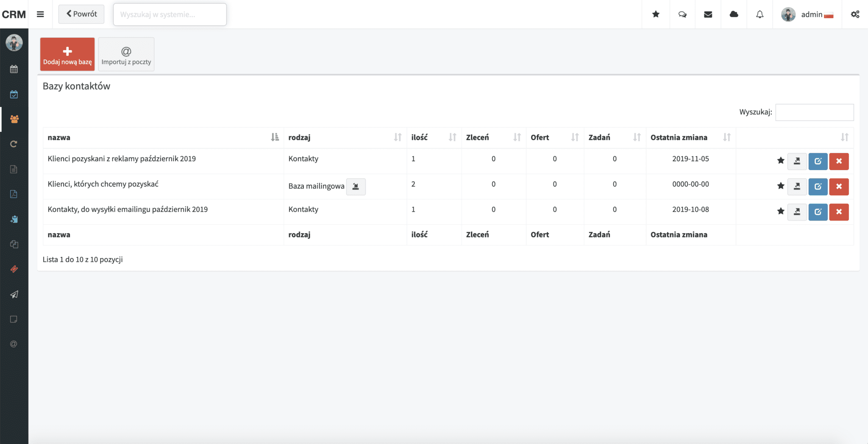Open the mail envelope icon
The image size is (868, 444).
point(708,14)
